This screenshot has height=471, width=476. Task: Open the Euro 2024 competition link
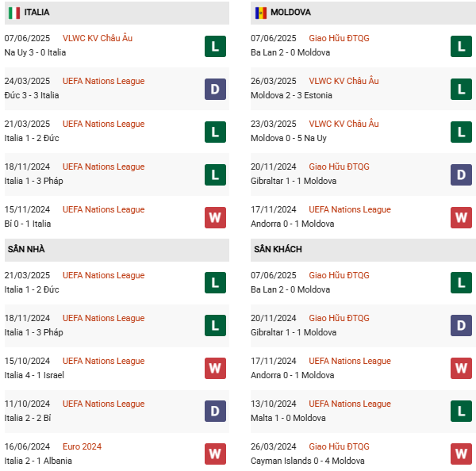83,446
